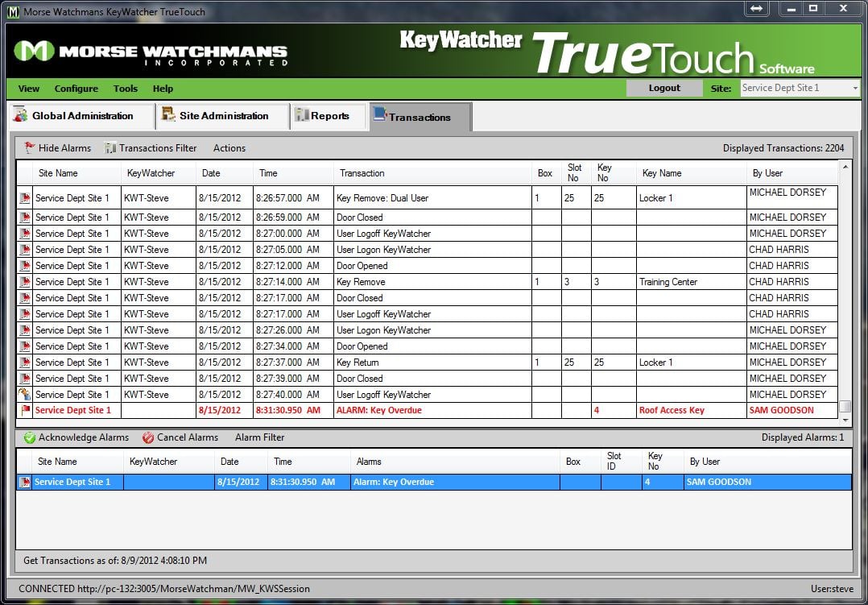The height and width of the screenshot is (605, 868).
Task: Click the Hide Alarms flag icon
Action: coord(29,148)
